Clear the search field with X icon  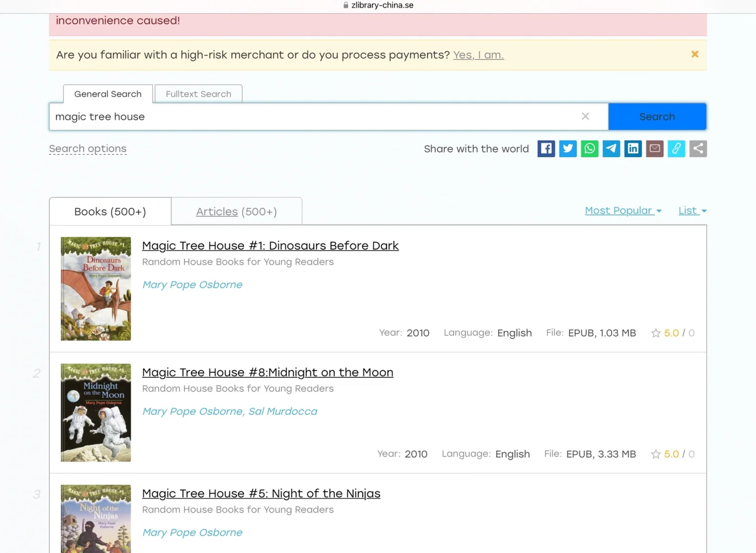tap(586, 116)
